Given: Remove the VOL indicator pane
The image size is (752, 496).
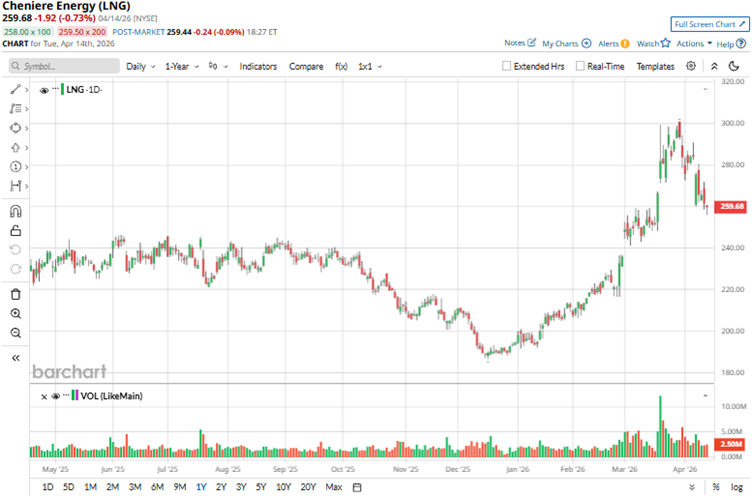Looking at the screenshot, I should pos(44,396).
